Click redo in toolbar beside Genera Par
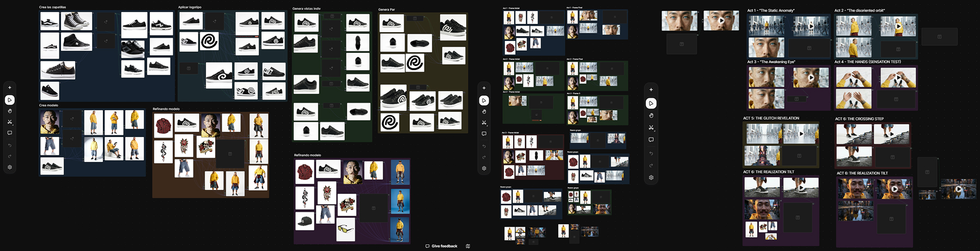 click(x=484, y=157)
